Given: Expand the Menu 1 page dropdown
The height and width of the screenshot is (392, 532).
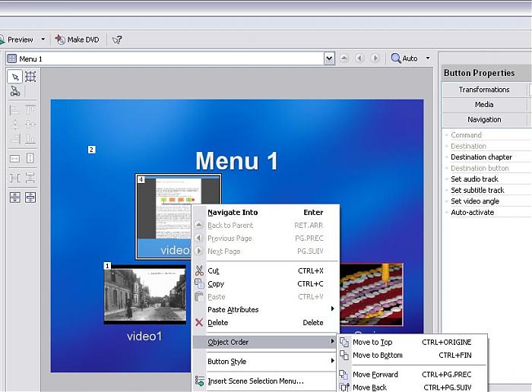Looking at the screenshot, I should (329, 58).
